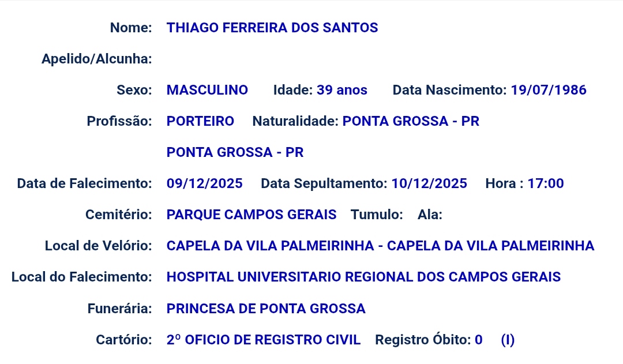
Task: Select the PORTEIRO profession value
Action: 200,121
